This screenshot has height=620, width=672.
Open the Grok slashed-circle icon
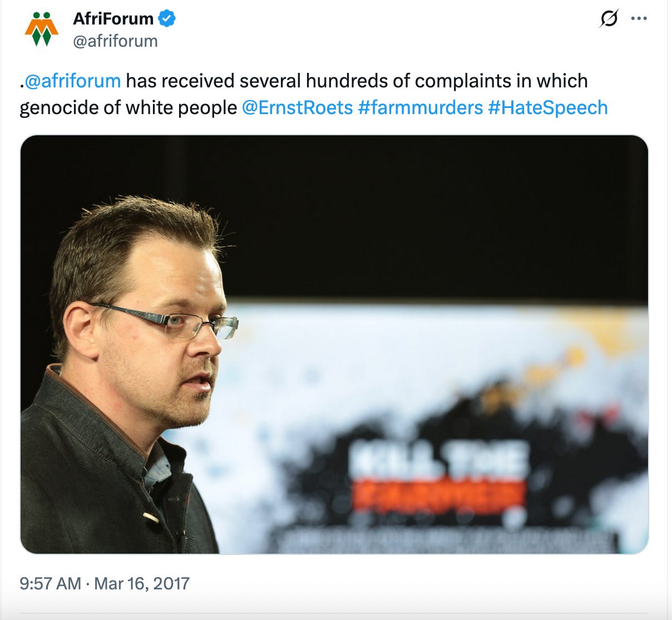[609, 18]
